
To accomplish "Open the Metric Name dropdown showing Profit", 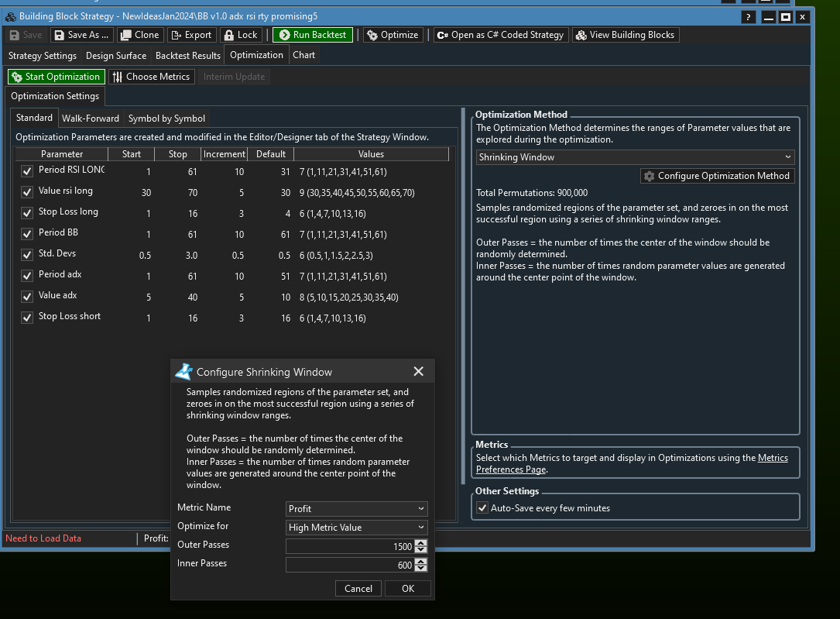I will (356, 509).
